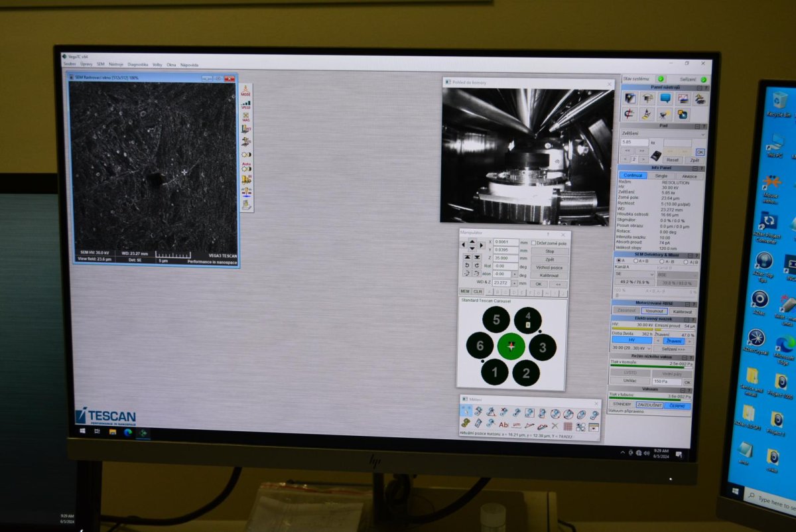
Task: Click the Z position input field
Action: (x=505, y=258)
